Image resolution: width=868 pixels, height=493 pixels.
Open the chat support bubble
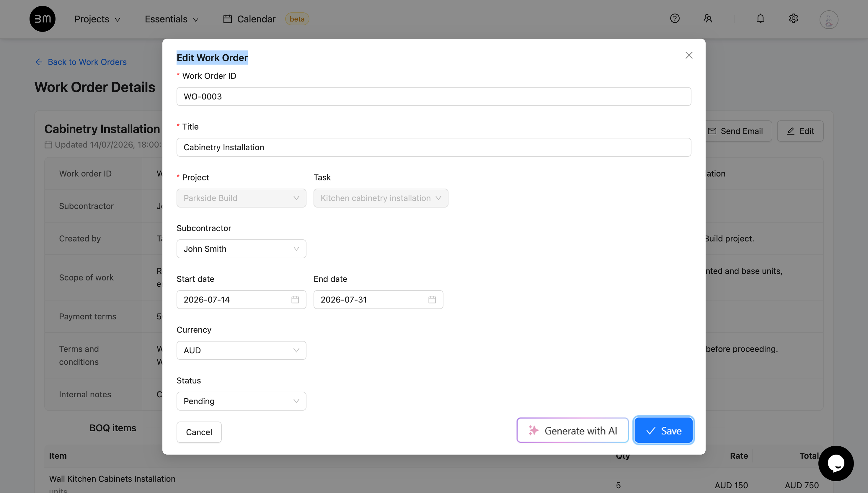(836, 463)
